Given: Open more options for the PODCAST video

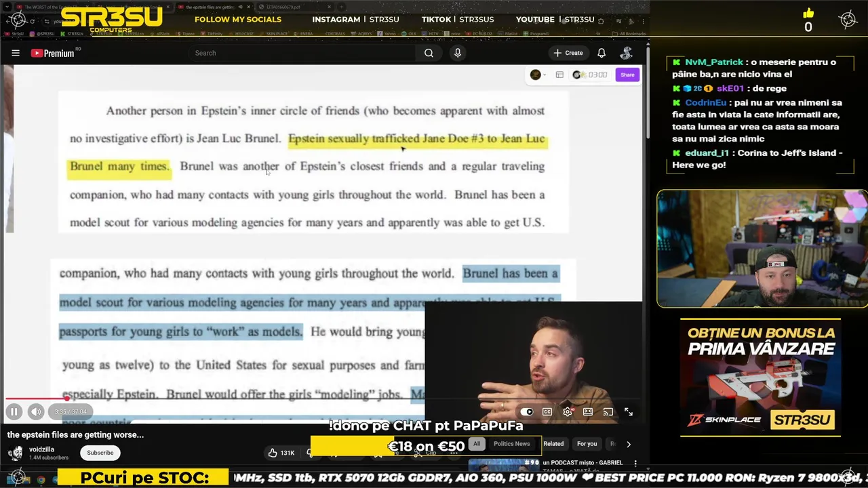Looking at the screenshot, I should click(x=635, y=464).
